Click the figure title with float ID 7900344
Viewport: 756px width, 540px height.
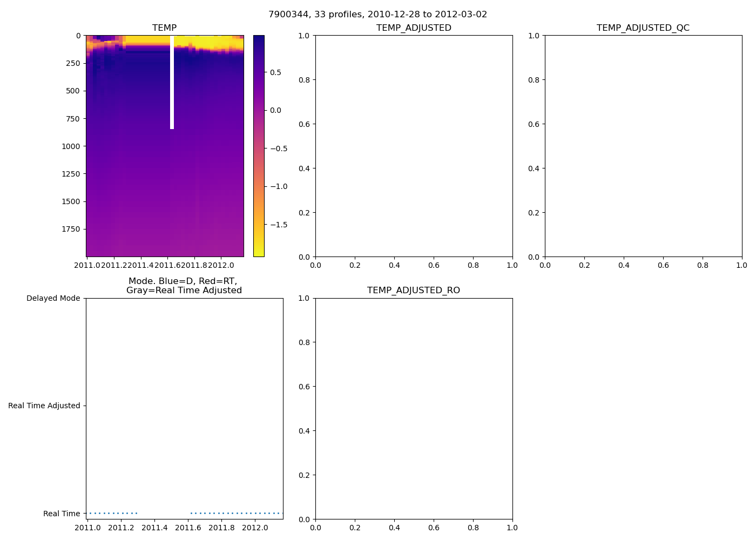[377, 15]
